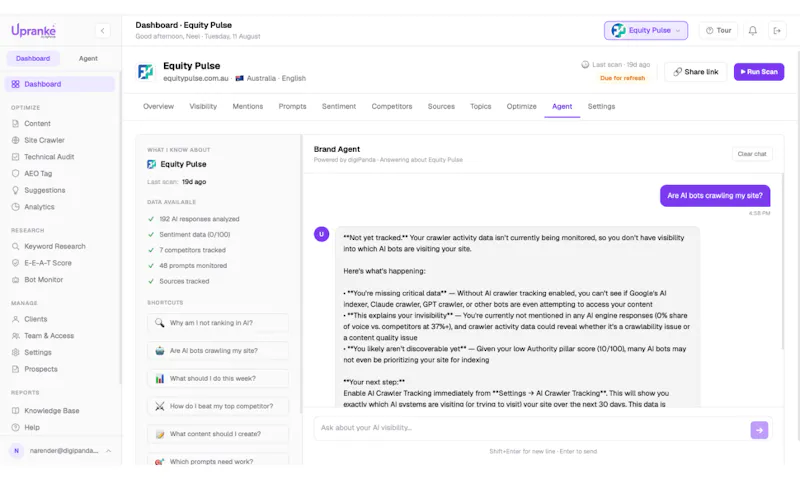
Task: Select Dashboard item in the sidebar list
Action: [60, 84]
